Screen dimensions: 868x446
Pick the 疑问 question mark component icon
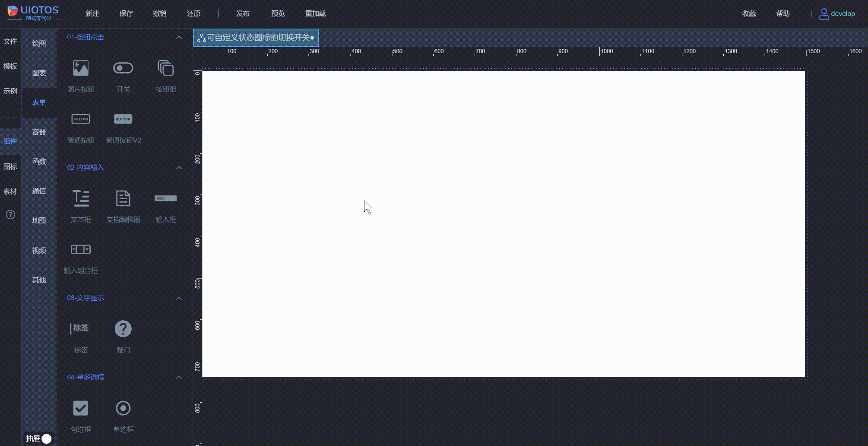click(123, 328)
